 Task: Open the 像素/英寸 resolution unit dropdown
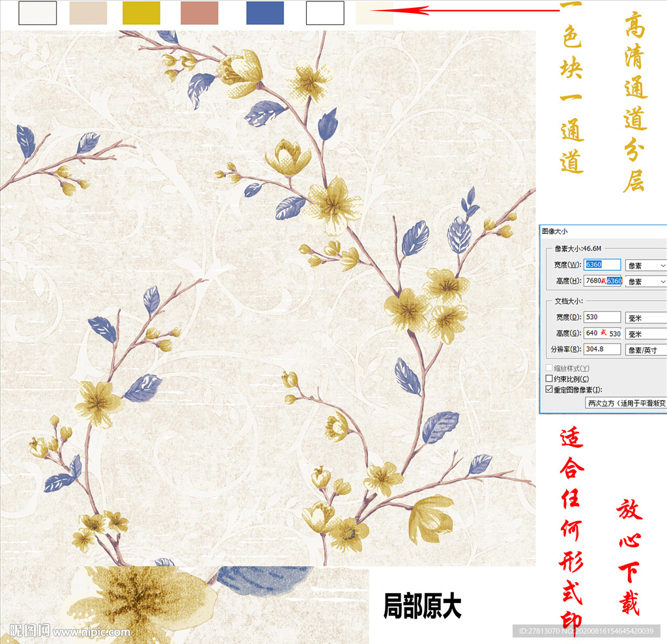coord(646,350)
